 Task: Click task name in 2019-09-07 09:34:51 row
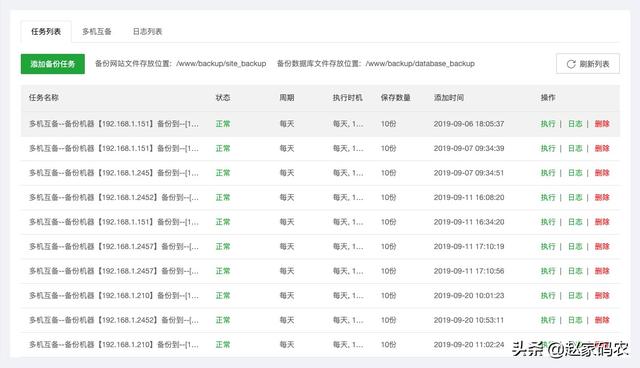(x=114, y=173)
